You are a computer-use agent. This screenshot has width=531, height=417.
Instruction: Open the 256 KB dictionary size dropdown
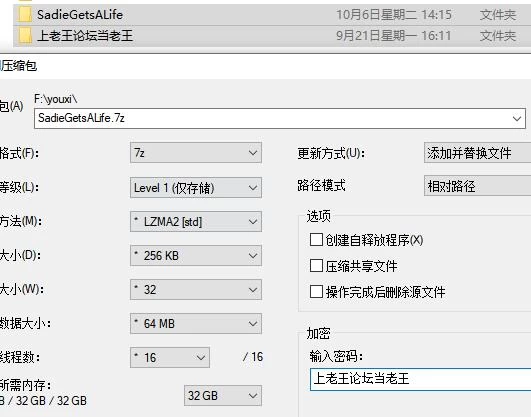coord(196,255)
